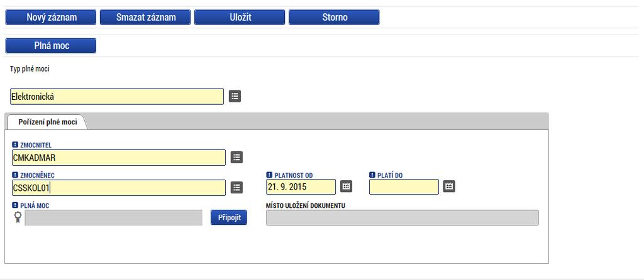Viewport: 644px width, 280px height.
Task: Open the Plná moc section button
Action: pos(51,45)
